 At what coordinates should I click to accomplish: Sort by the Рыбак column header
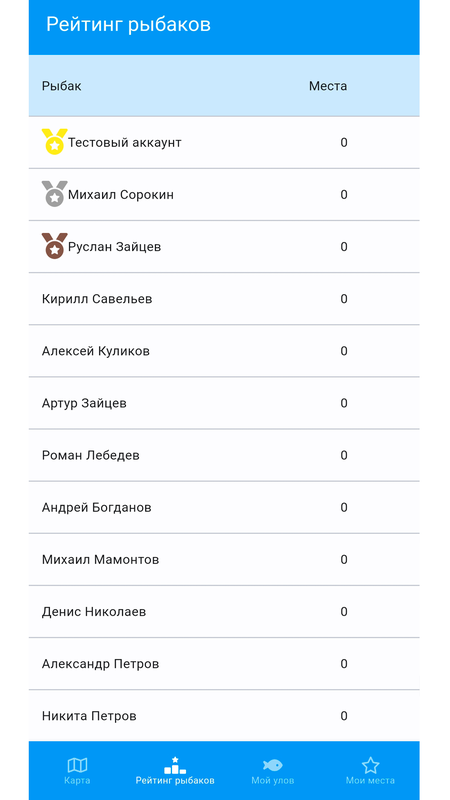61,86
